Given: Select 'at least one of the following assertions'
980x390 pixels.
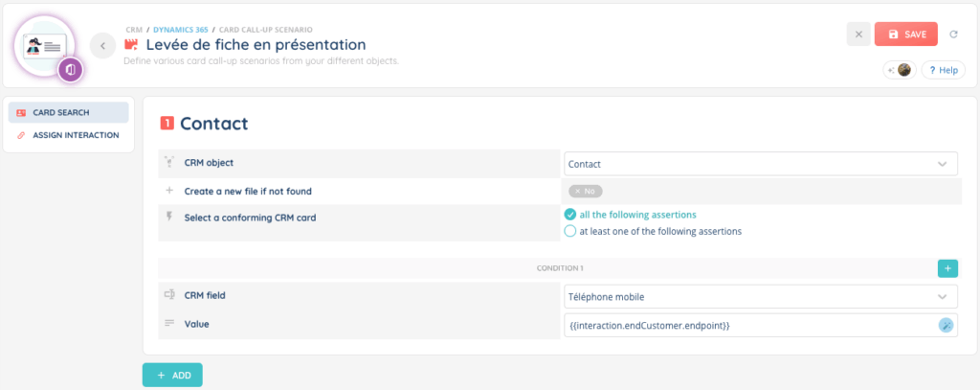Looking at the screenshot, I should (x=570, y=231).
